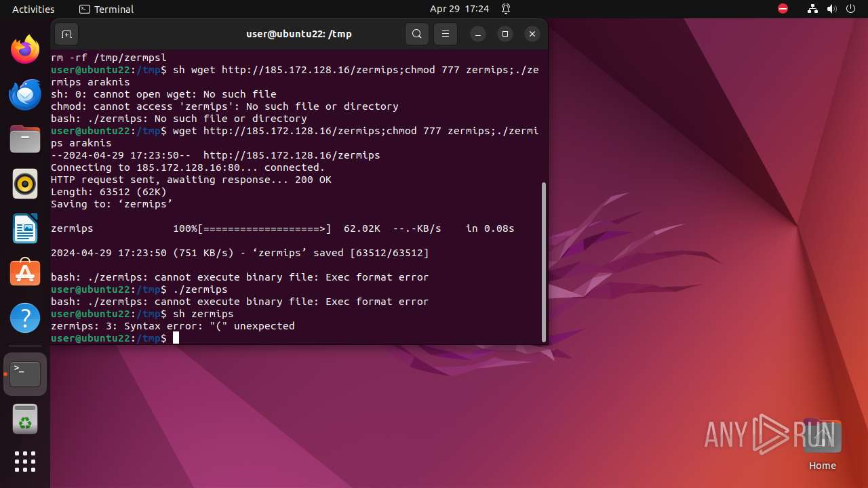Launch Rhythmbox from the dock
The image size is (868, 488).
[25, 184]
